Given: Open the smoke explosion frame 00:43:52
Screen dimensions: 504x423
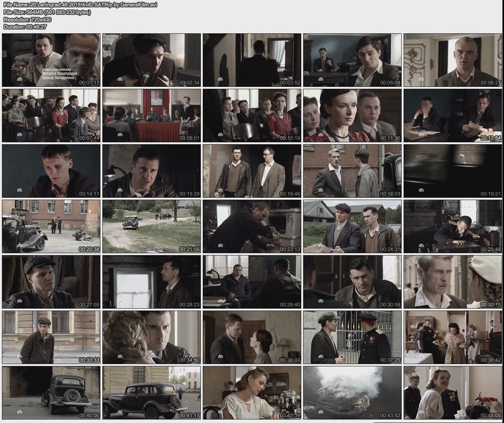Looking at the screenshot, I should pos(352,393).
